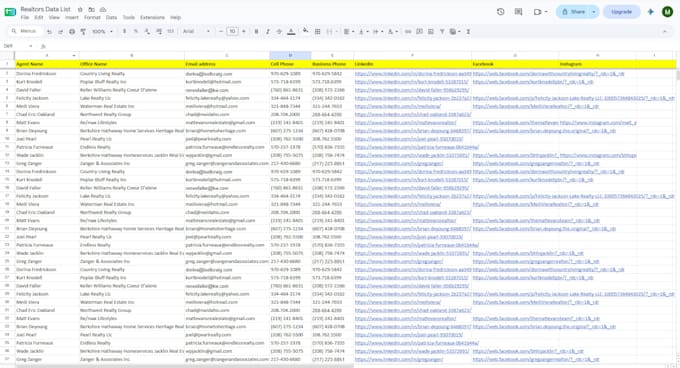The width and height of the screenshot is (680, 368).
Task: Open the Edit menu
Action: click(x=39, y=18)
